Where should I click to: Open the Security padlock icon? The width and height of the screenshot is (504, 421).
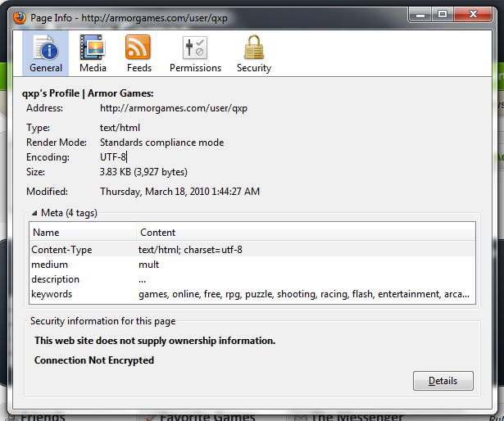tap(253, 48)
